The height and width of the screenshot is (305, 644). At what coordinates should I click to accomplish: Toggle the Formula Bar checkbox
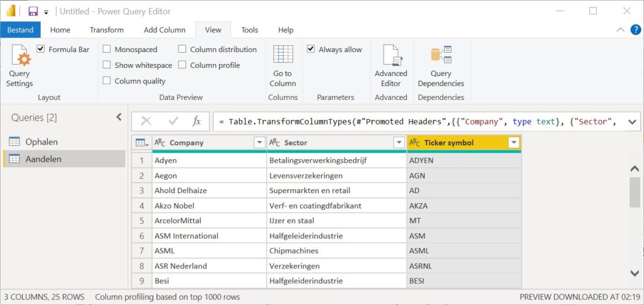pyautogui.click(x=41, y=49)
